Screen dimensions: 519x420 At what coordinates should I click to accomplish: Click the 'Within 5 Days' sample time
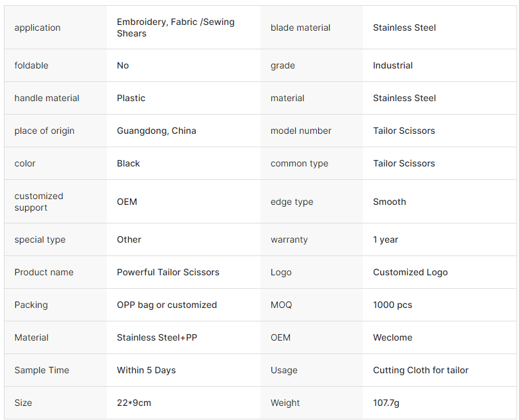[147, 370]
